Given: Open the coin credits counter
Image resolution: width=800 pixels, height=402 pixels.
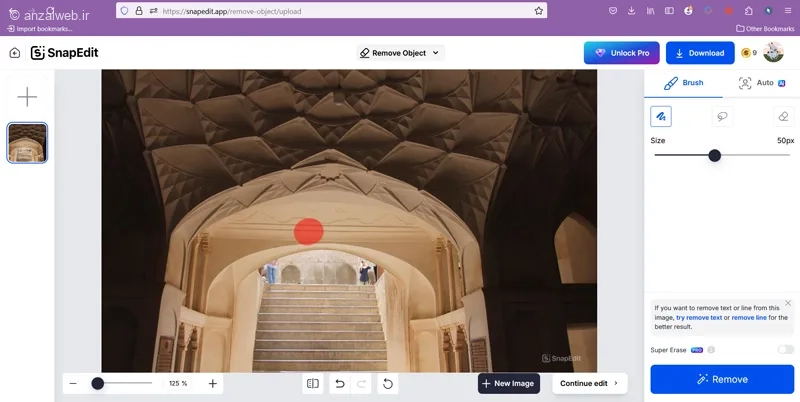Looking at the screenshot, I should (749, 53).
